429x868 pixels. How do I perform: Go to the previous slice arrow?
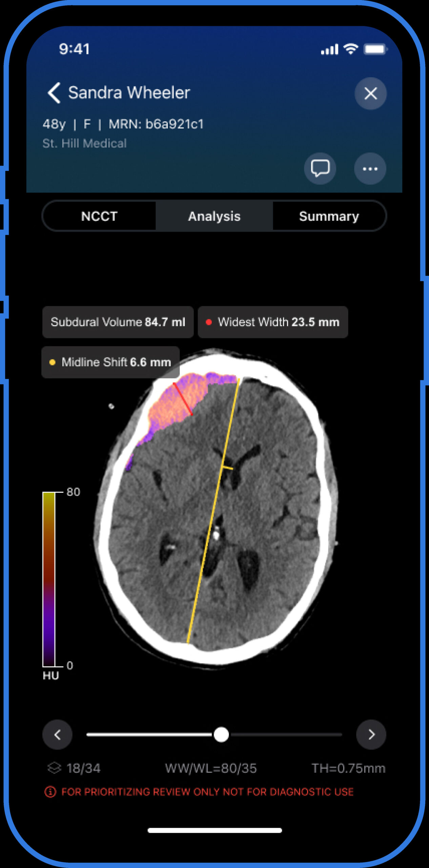click(x=57, y=734)
